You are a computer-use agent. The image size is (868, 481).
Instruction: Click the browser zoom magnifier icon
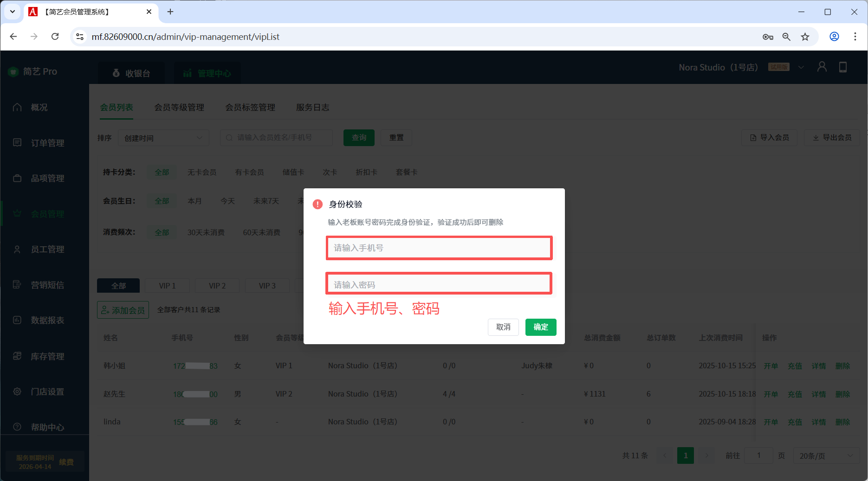coord(786,37)
